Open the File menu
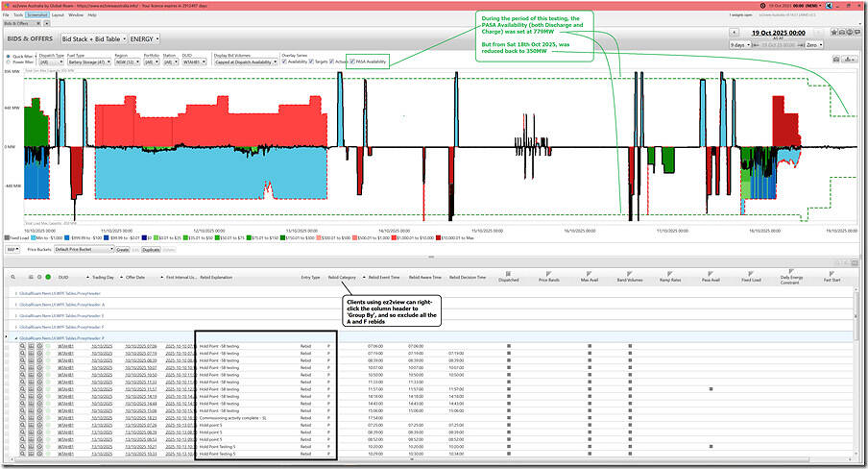 (x=6, y=15)
